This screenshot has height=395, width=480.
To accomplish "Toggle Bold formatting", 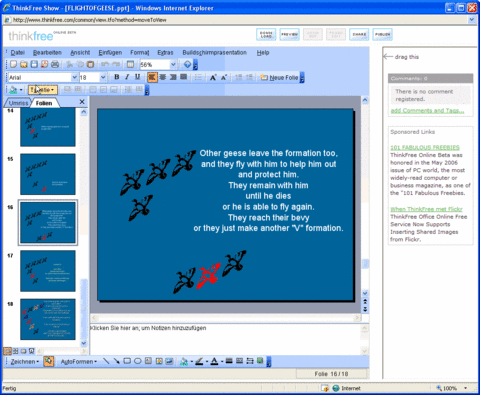I will coord(117,77).
